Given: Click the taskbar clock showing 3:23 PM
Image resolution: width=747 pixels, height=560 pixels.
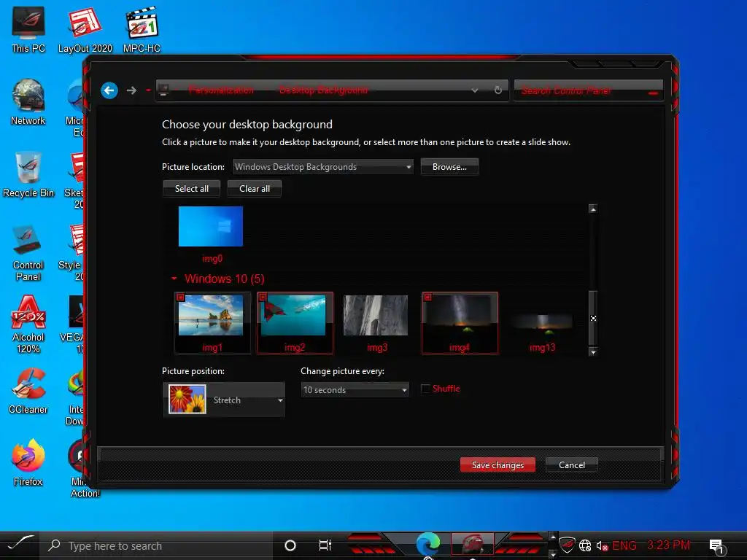Looking at the screenshot, I should pyautogui.click(x=668, y=545).
